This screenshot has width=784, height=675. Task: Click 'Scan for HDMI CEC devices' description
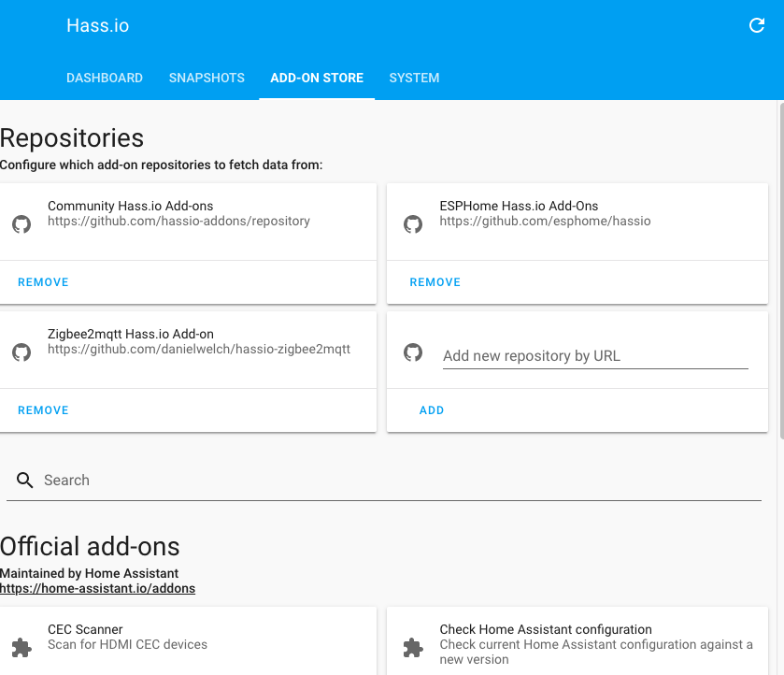(127, 644)
